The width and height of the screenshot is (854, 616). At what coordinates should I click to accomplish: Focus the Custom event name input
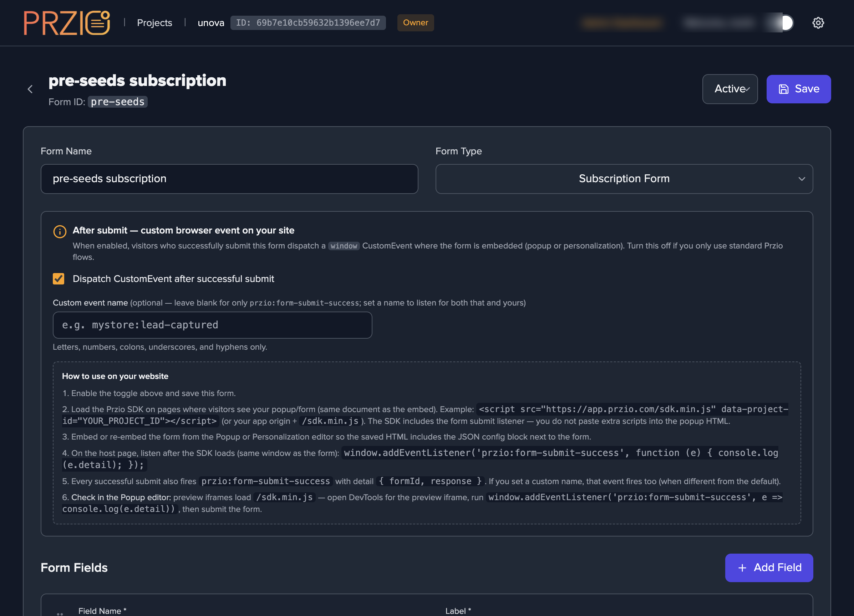click(x=212, y=325)
